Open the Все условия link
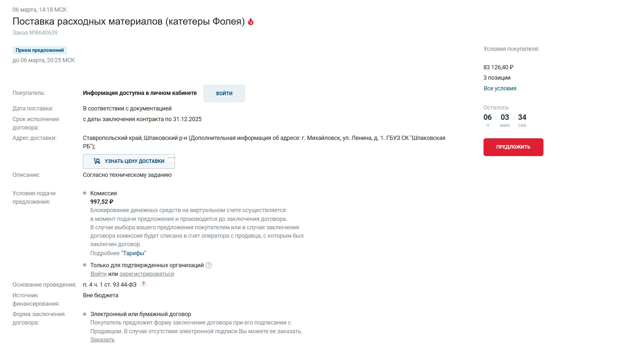 click(500, 88)
